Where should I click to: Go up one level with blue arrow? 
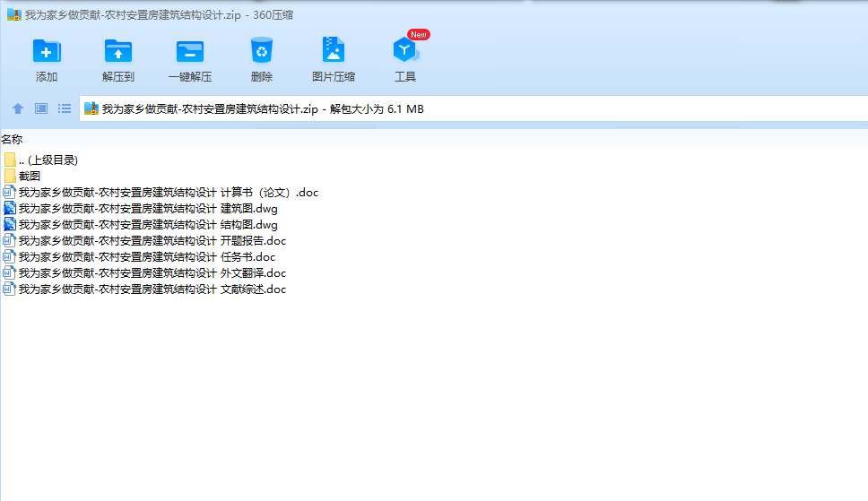(18, 108)
